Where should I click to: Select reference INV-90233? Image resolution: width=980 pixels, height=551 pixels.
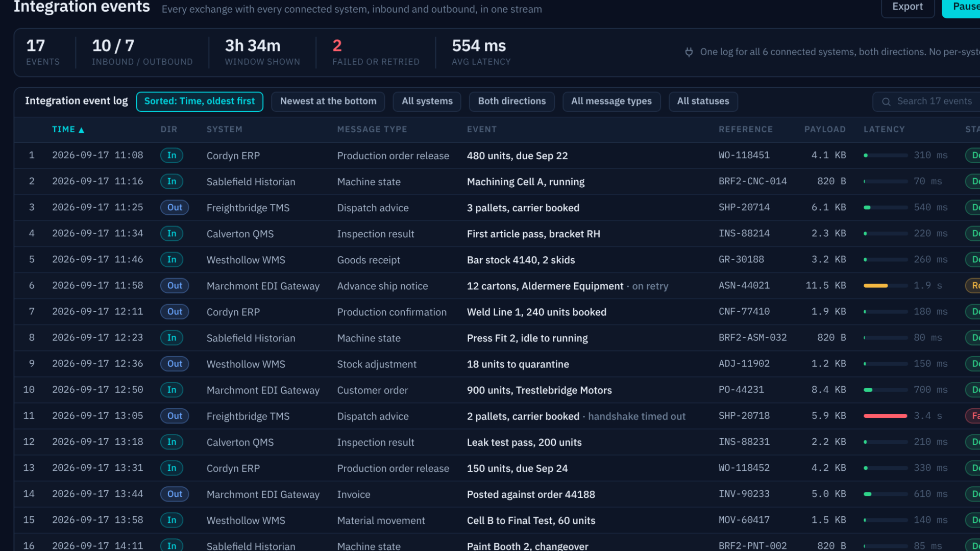coord(744,494)
